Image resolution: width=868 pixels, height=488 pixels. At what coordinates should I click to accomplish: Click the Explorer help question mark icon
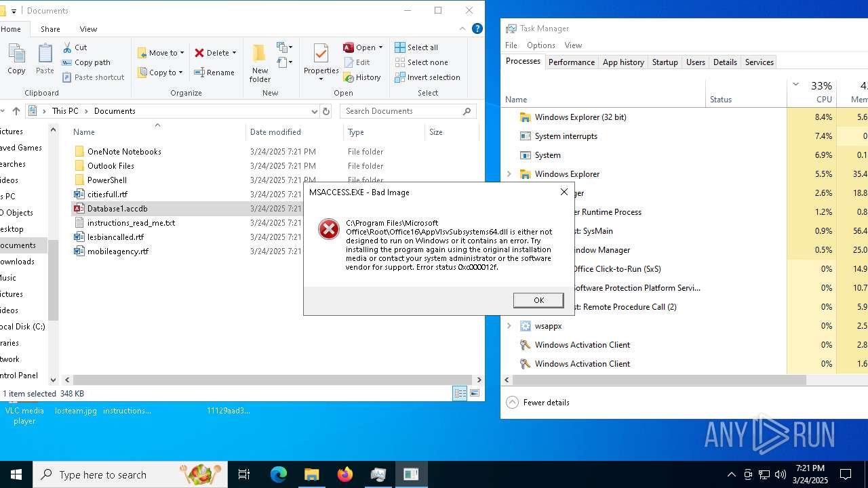coord(477,29)
